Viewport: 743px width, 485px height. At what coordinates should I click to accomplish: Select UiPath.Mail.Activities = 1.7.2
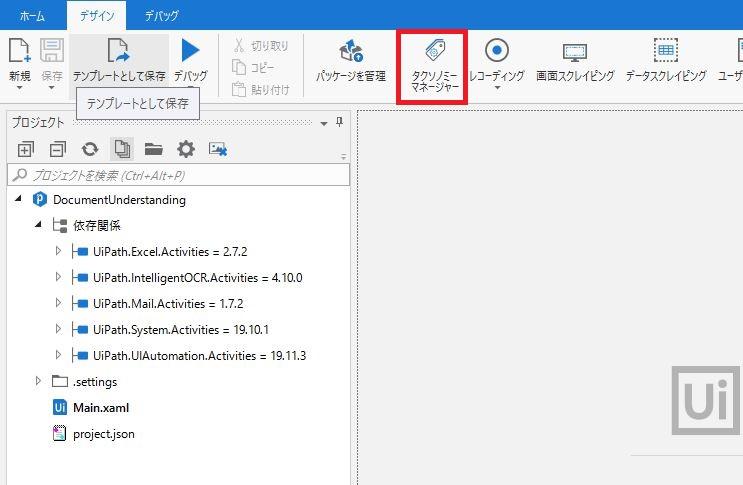pos(168,304)
